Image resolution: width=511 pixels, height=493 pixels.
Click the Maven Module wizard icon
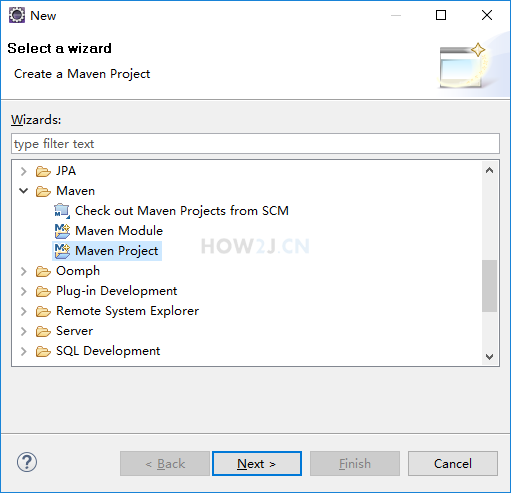pos(62,231)
